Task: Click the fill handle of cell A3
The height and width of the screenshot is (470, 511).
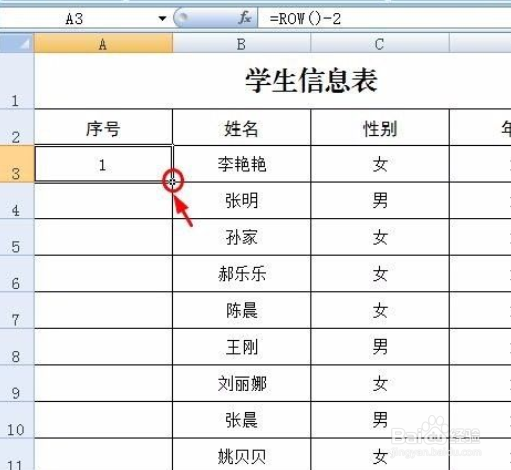Action: click(172, 182)
